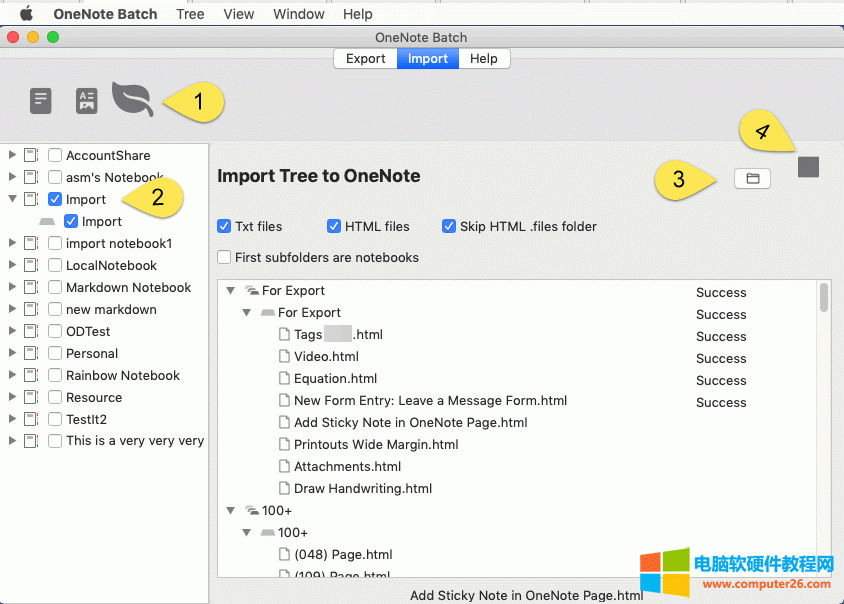Open the folder picker near marker 3

751,178
